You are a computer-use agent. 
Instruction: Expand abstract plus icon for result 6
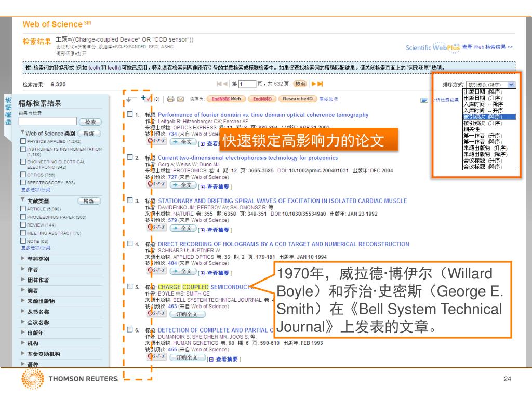point(211,360)
